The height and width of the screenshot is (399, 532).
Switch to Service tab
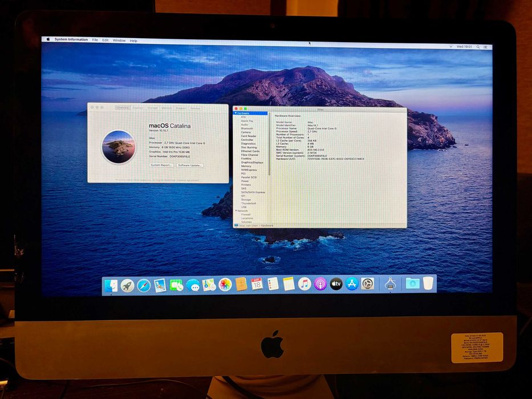195,108
